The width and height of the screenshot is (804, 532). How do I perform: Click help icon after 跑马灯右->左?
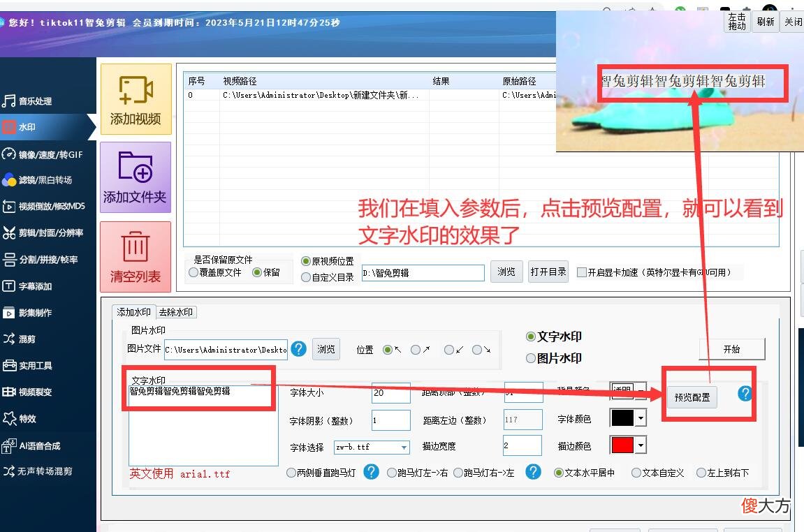(533, 471)
